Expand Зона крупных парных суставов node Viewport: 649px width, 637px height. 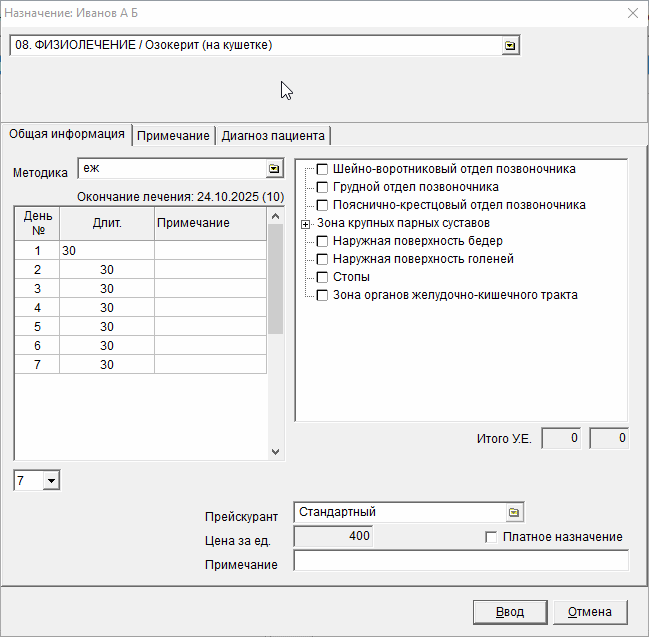click(306, 223)
